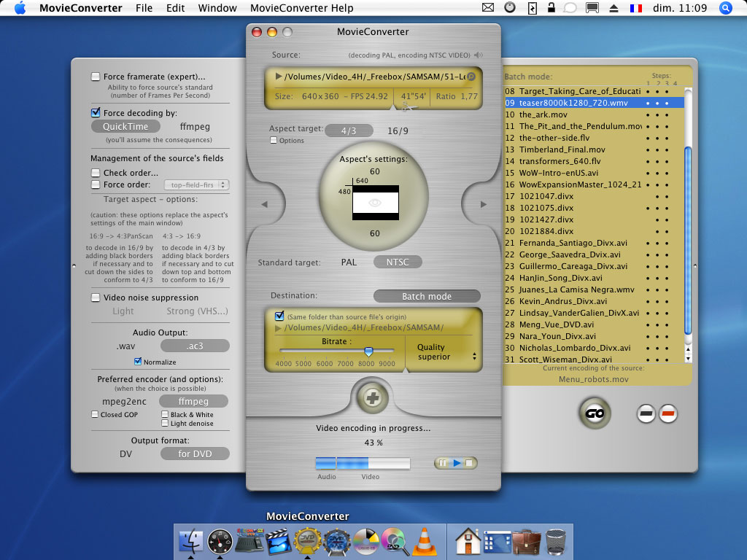
Task: Click the round plus button to add to batch
Action: [x=373, y=398]
